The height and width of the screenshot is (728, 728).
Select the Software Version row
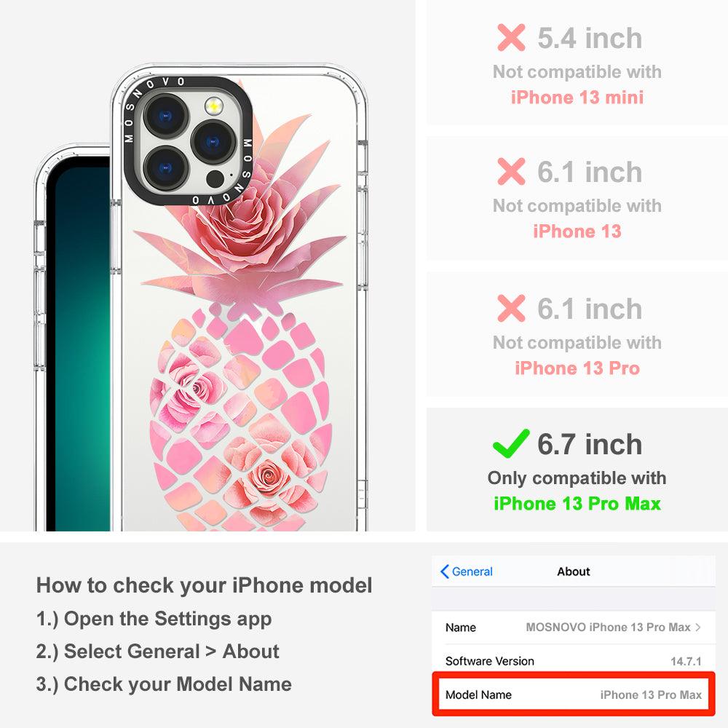tap(574, 661)
